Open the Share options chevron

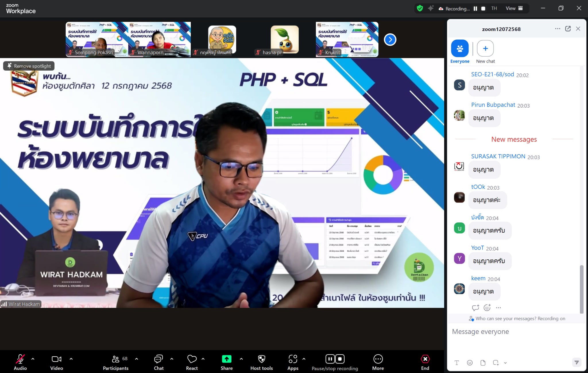(241, 359)
